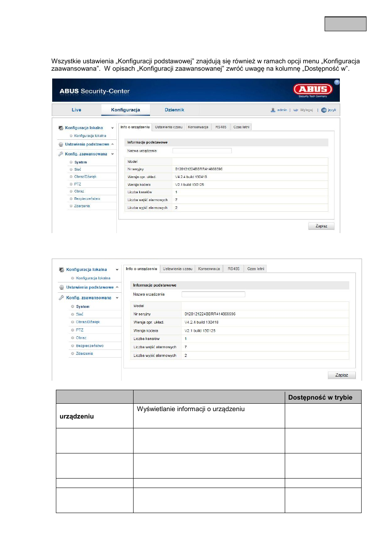Click the Zapisz button in the lower screenshot
Image resolution: width=392 pixels, height=555 pixels.
click(341, 375)
